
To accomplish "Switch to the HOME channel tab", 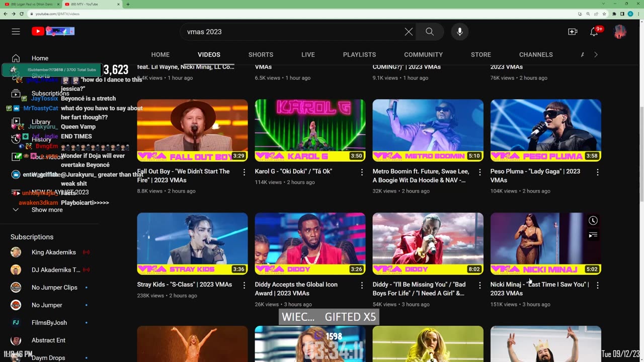I will [160, 54].
